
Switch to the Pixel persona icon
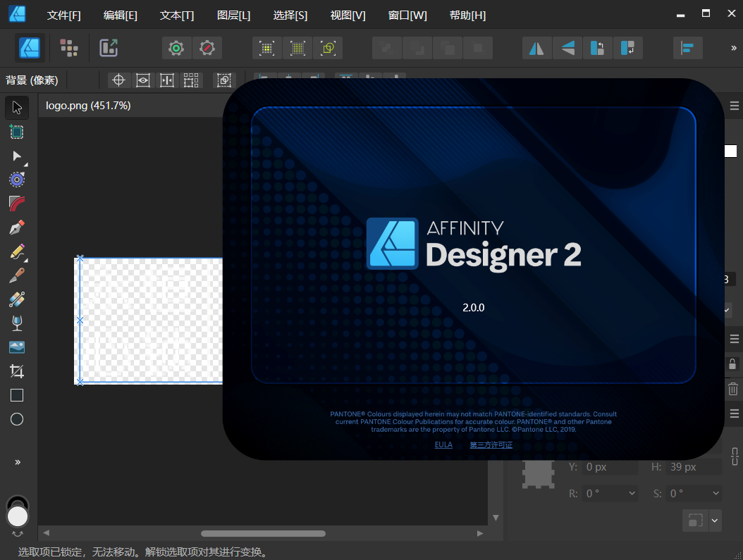pyautogui.click(x=69, y=48)
